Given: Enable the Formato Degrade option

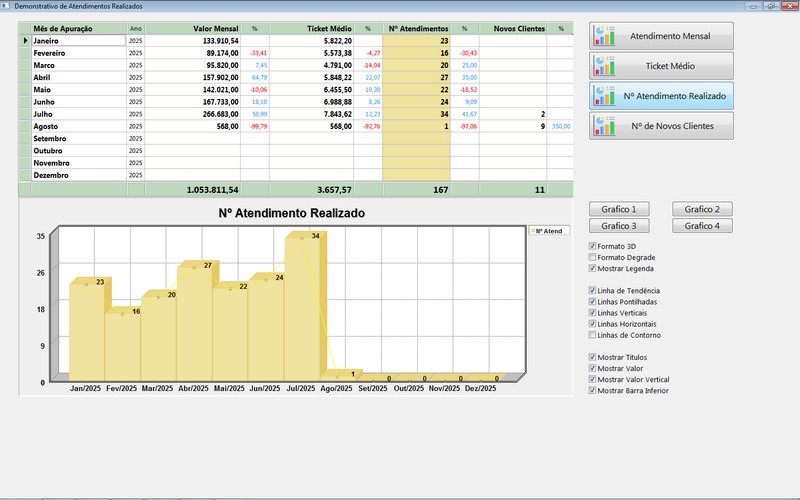Looking at the screenshot, I should 593,257.
